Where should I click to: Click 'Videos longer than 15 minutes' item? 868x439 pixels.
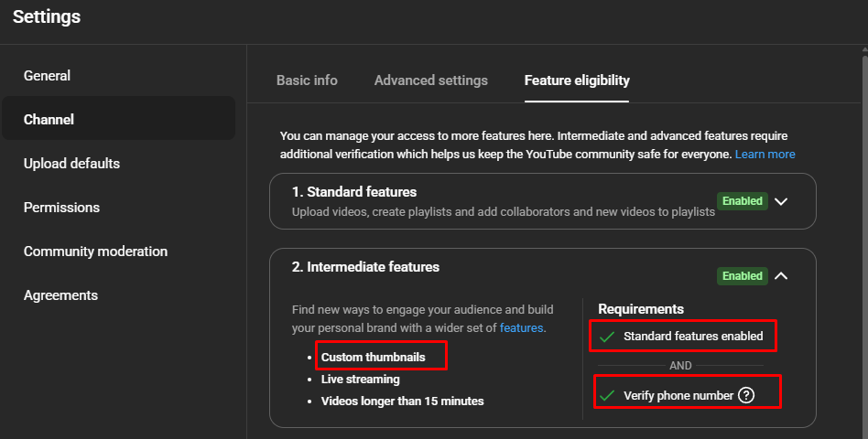coord(403,402)
